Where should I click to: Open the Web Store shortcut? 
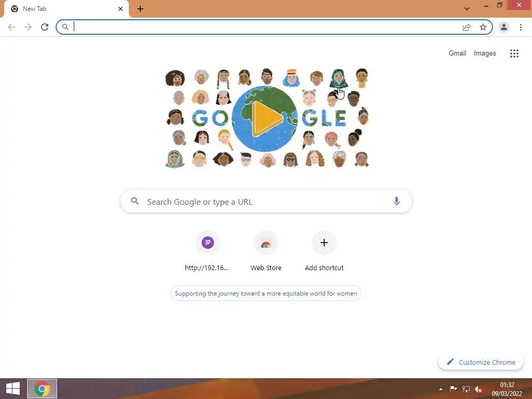[266, 251]
